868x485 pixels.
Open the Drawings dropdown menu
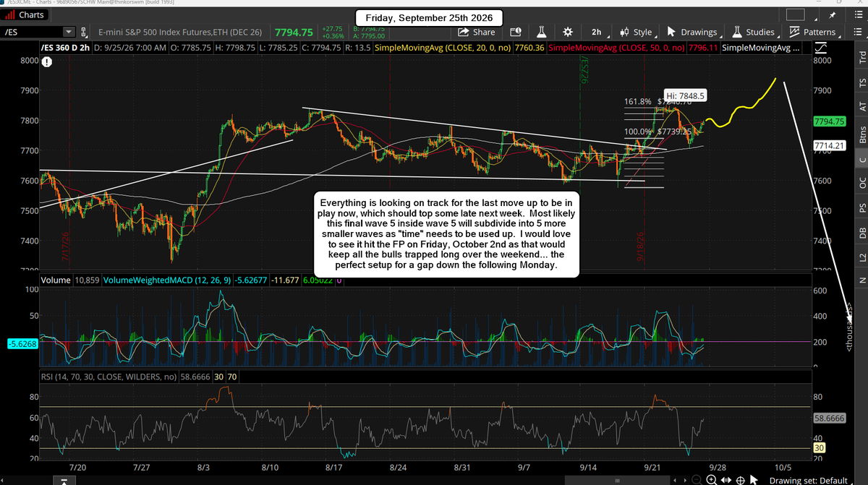(x=694, y=32)
